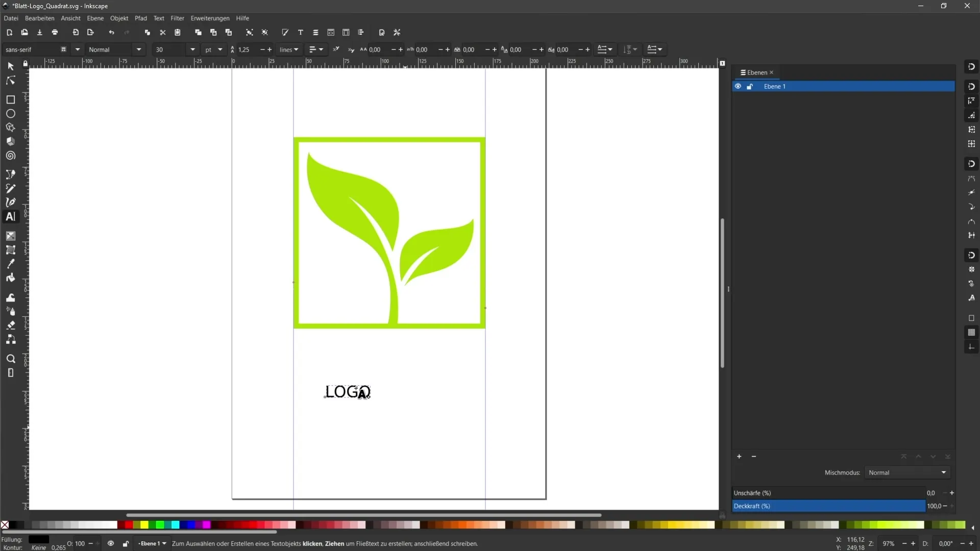The height and width of the screenshot is (551, 980).
Task: Select the Star/Polygon tool
Action: pos(10,128)
